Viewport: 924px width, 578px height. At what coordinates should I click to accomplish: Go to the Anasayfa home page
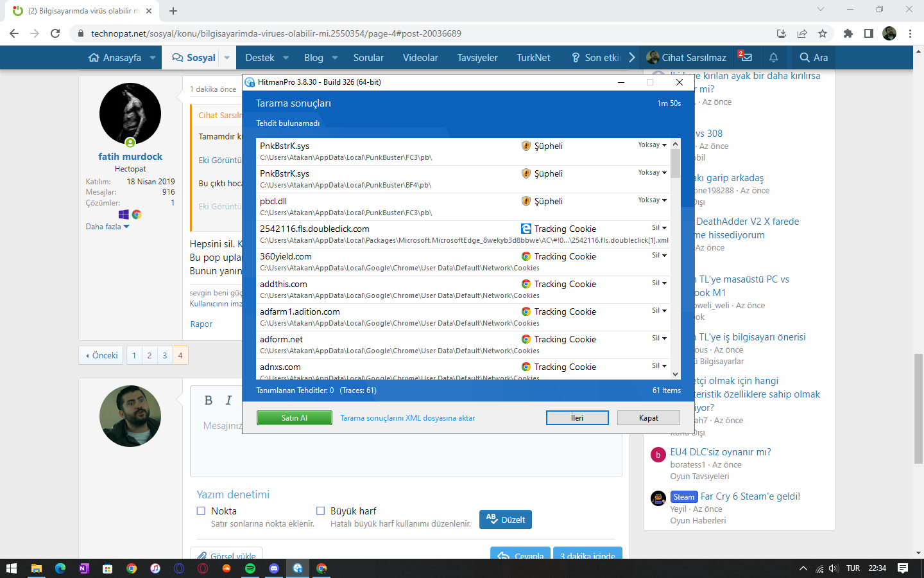point(115,58)
